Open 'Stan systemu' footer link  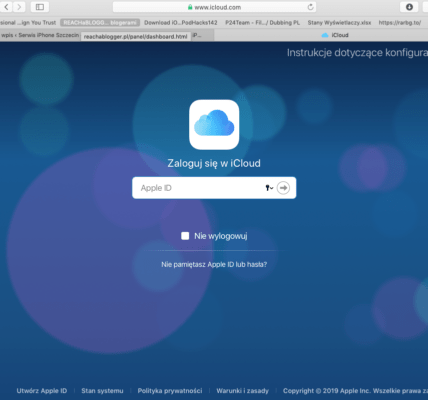102,391
